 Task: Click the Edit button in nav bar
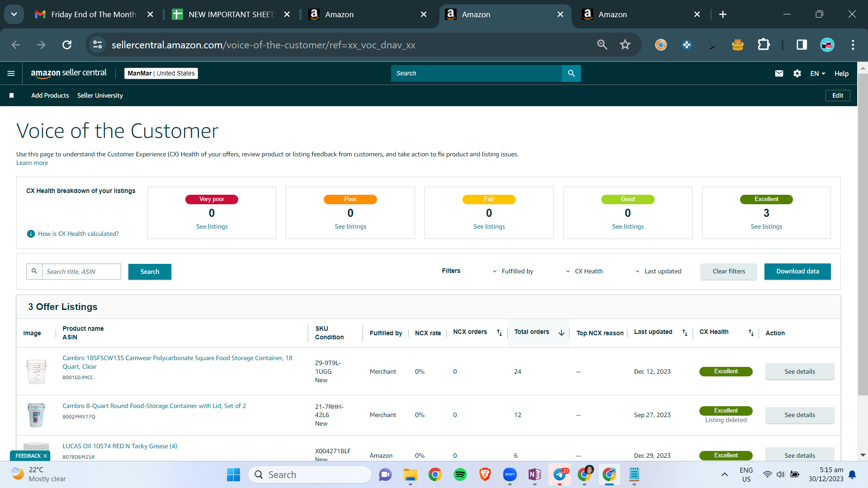(x=838, y=95)
